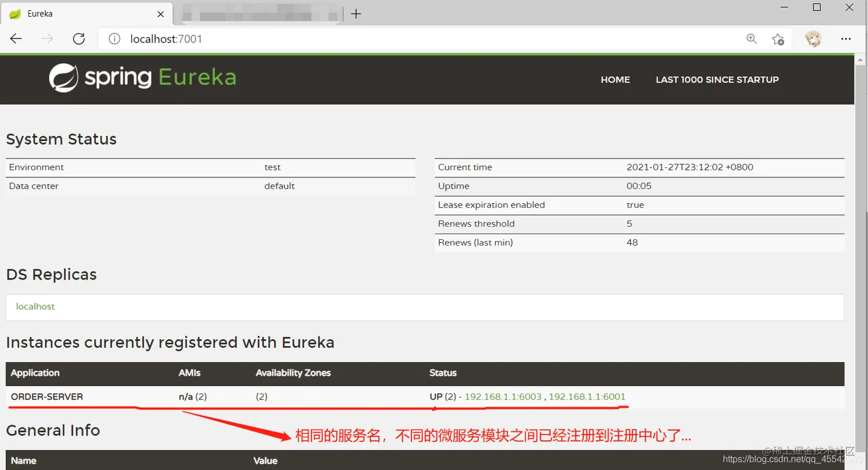868x470 pixels.
Task: Click the ORDER-SERVER application cell
Action: coord(47,397)
